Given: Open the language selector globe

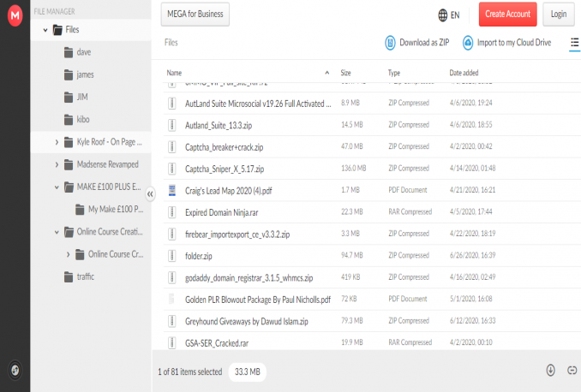Looking at the screenshot, I should coord(442,15).
